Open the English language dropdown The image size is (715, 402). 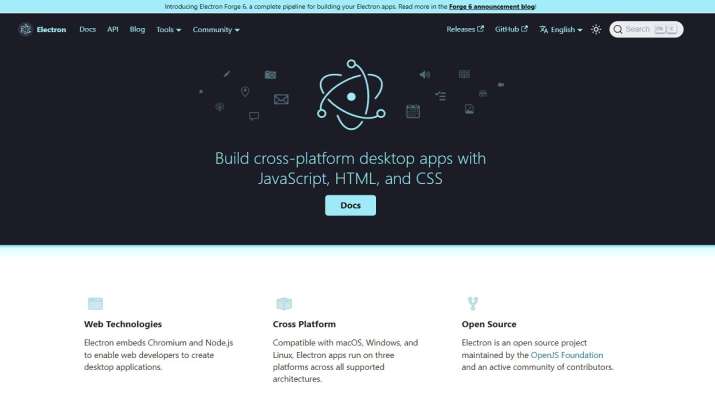[x=561, y=30]
